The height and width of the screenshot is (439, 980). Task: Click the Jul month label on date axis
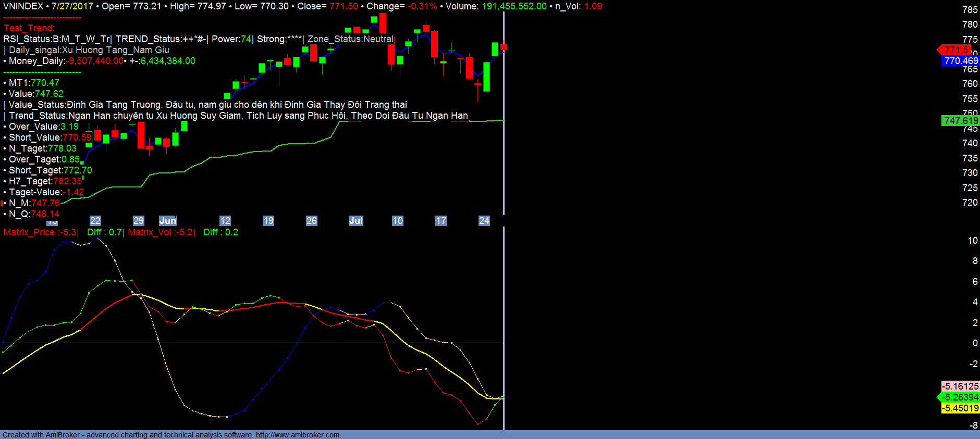coord(356,221)
